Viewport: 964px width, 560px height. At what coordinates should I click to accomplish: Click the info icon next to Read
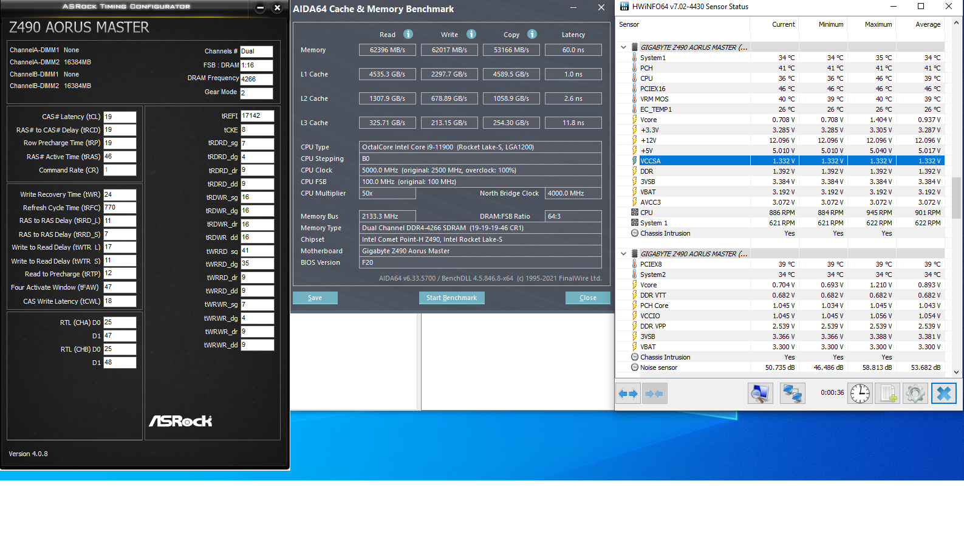click(x=408, y=35)
